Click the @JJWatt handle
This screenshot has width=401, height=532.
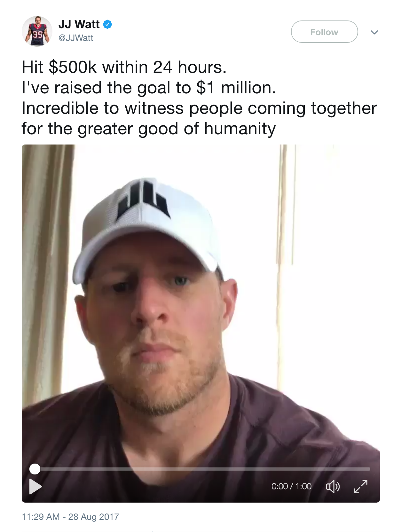coord(76,38)
